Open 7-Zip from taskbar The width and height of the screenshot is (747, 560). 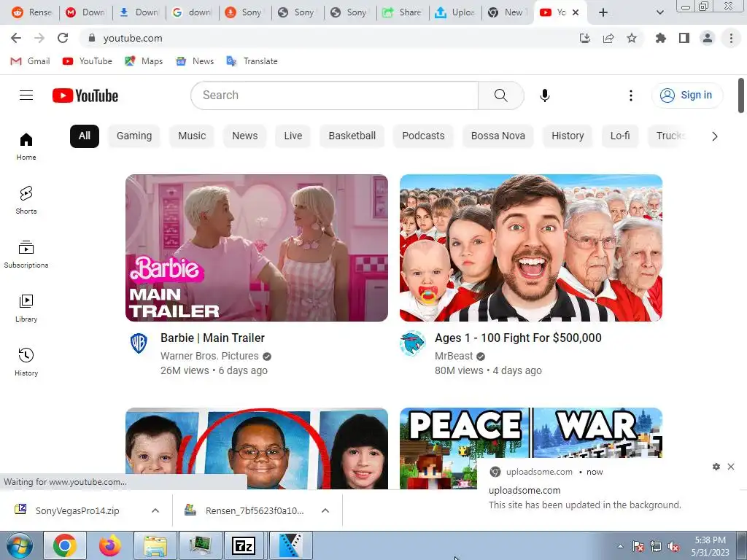244,546
